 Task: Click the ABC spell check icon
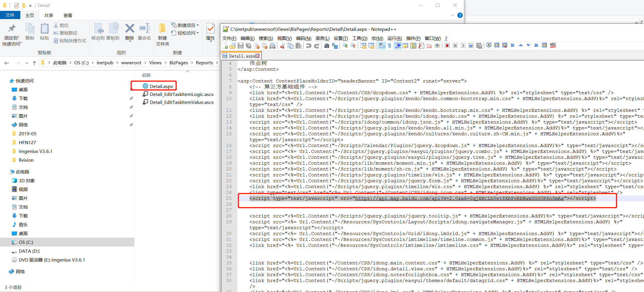pyautogui.click(x=553, y=45)
